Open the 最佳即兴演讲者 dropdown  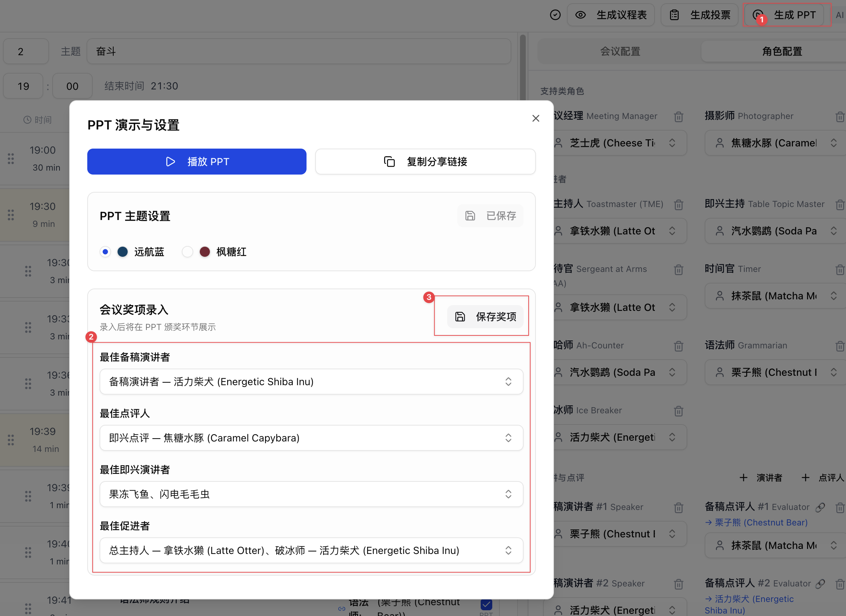point(311,494)
